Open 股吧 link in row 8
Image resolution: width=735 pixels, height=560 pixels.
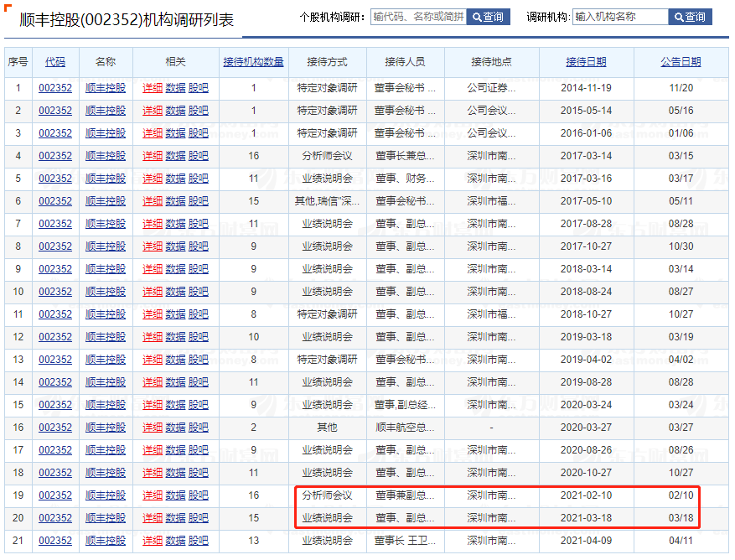pos(199,246)
